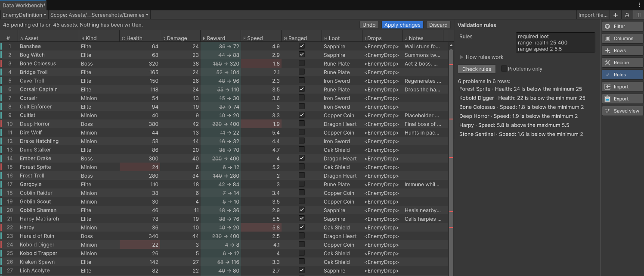644x276 pixels.
Task: Uncheck Ranged for Banshee
Action: (x=302, y=46)
